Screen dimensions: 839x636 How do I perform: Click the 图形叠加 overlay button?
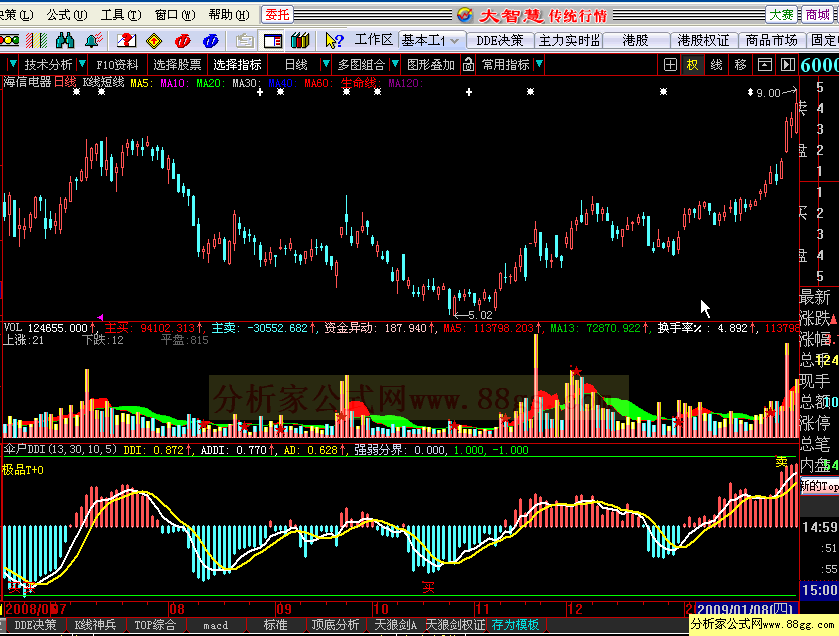pyautogui.click(x=431, y=65)
